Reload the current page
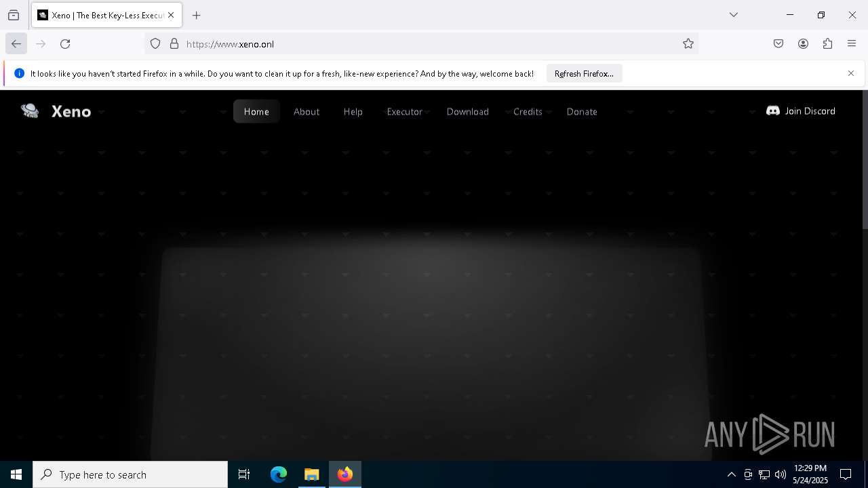 pos(65,44)
